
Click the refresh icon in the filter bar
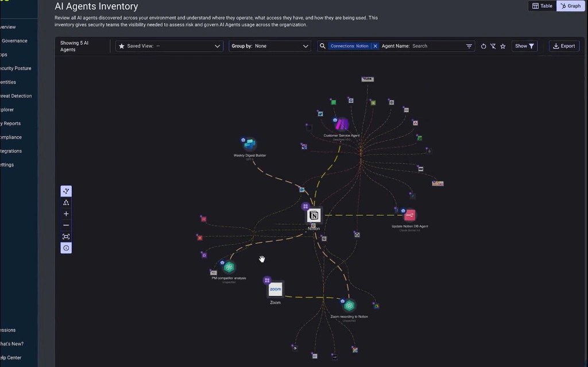click(x=483, y=46)
